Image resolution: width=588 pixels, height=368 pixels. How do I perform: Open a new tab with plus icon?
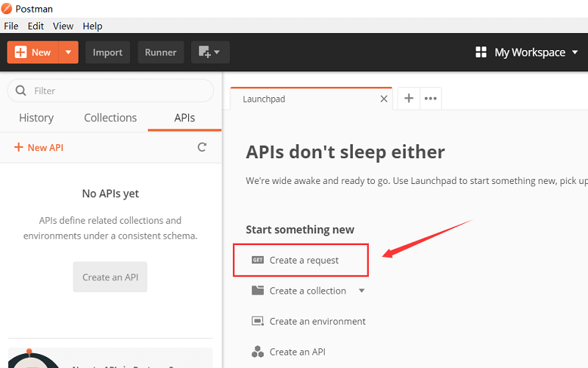[x=409, y=98]
